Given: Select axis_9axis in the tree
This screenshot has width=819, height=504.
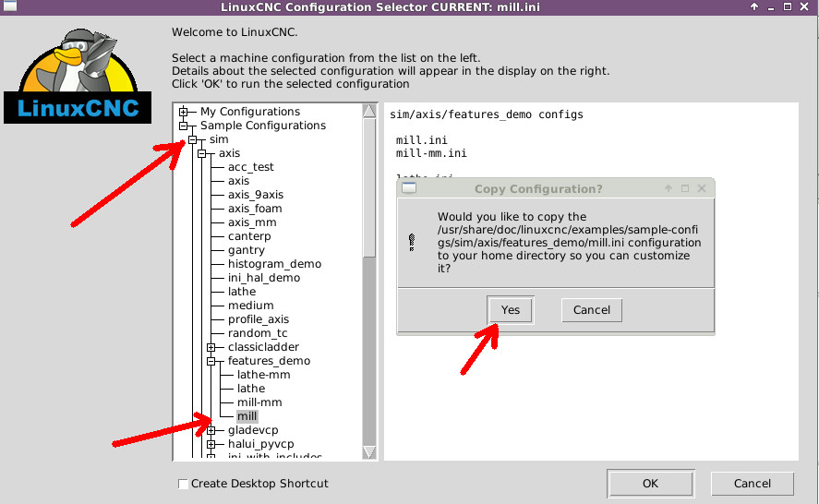Looking at the screenshot, I should coord(256,195).
